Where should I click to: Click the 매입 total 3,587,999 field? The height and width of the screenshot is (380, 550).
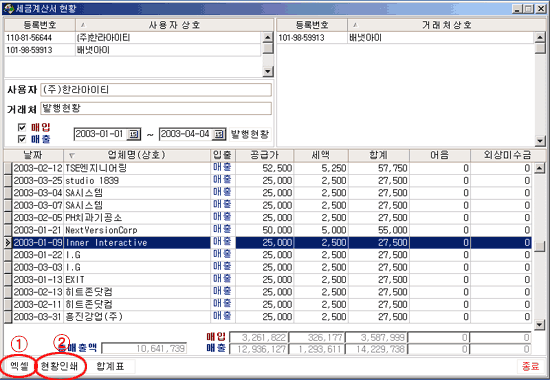coord(376,338)
